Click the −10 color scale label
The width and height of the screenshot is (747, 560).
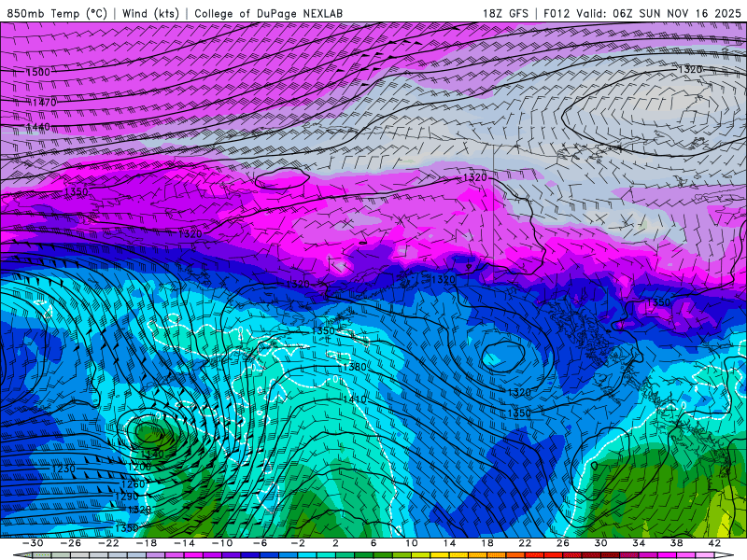(x=222, y=543)
